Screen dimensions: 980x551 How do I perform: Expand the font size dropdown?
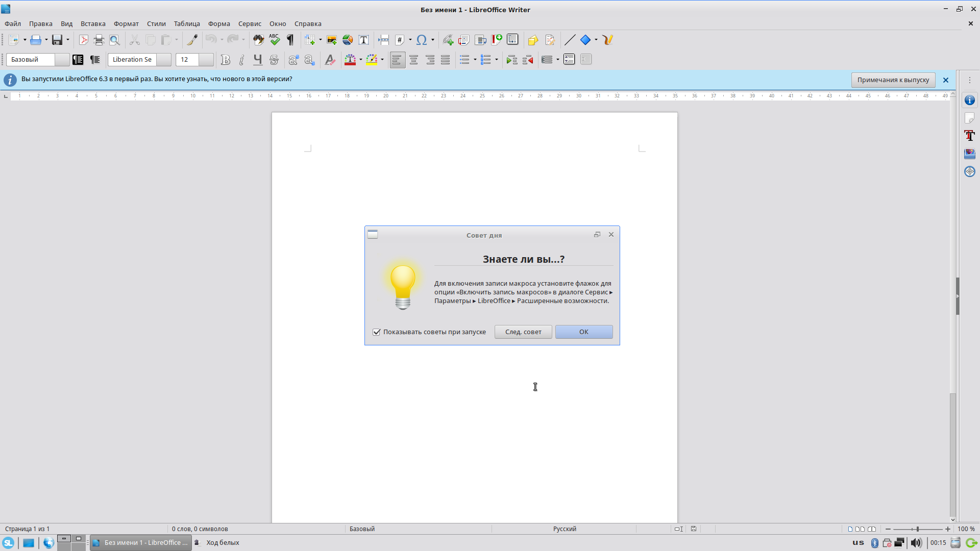(206, 60)
